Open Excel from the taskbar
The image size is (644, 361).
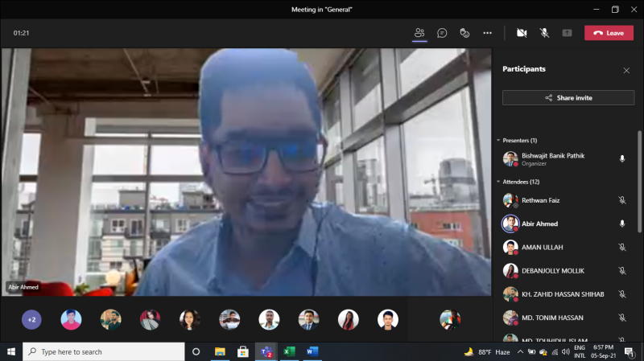tap(288, 352)
